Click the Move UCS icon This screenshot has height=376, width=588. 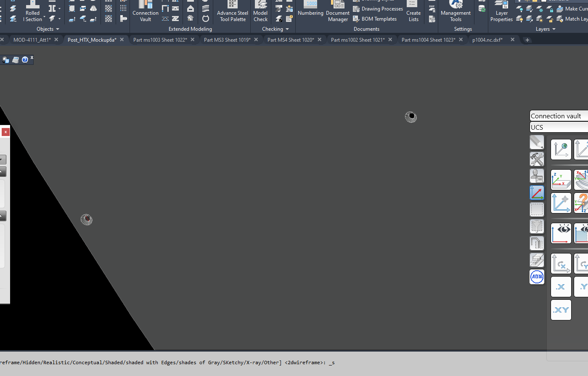pos(561,203)
